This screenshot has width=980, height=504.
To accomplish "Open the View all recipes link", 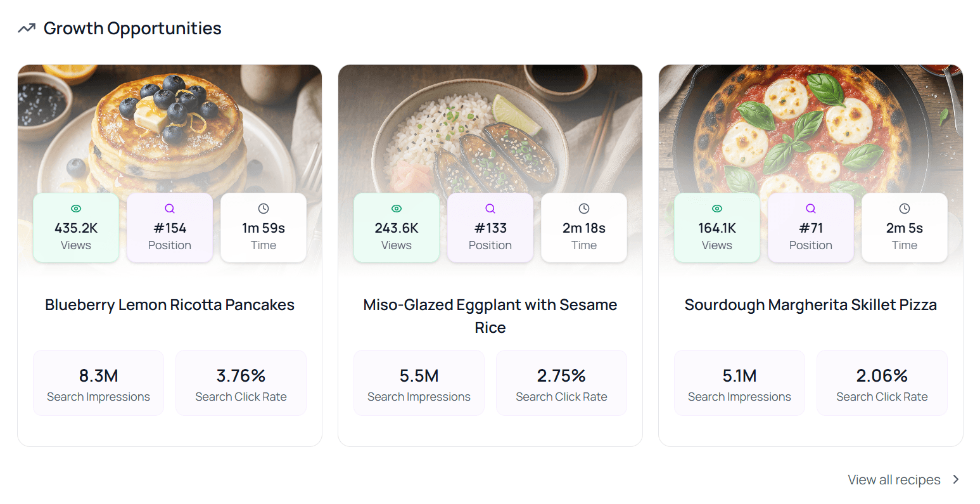I will click(x=894, y=480).
